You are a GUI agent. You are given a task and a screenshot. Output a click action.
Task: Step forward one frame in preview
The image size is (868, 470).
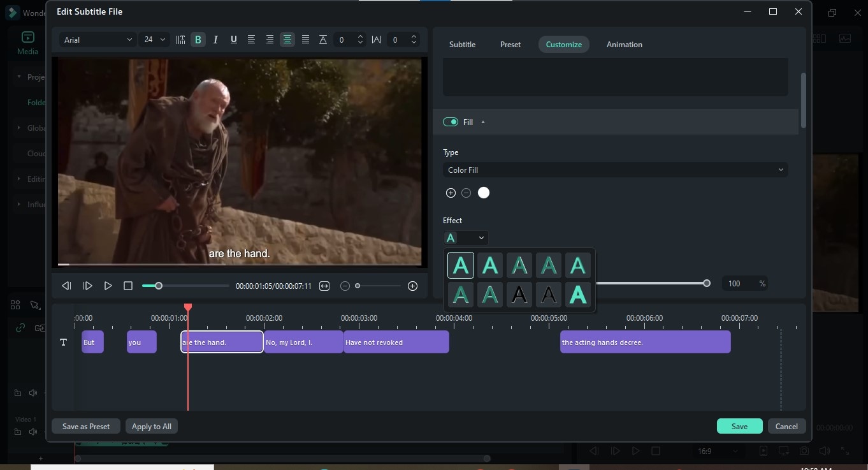coord(88,286)
